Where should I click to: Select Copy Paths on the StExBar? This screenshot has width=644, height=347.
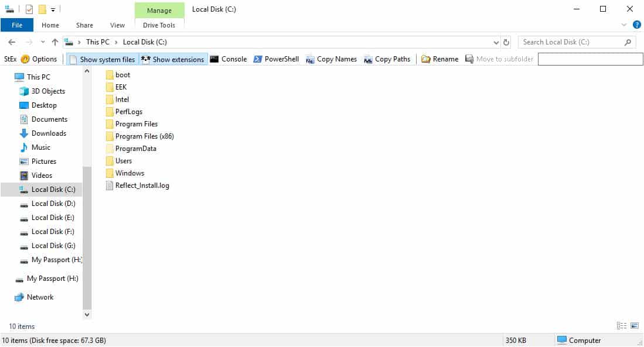pyautogui.click(x=386, y=59)
